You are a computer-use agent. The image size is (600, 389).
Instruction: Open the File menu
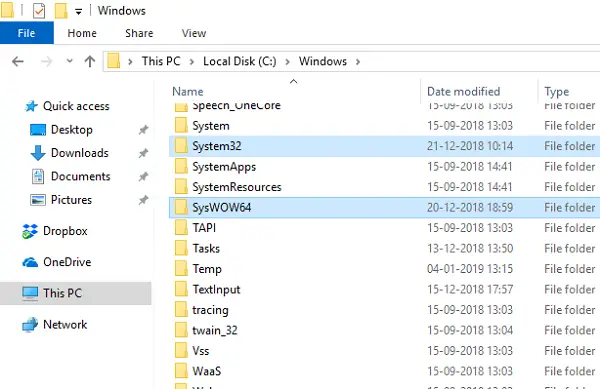(x=26, y=33)
